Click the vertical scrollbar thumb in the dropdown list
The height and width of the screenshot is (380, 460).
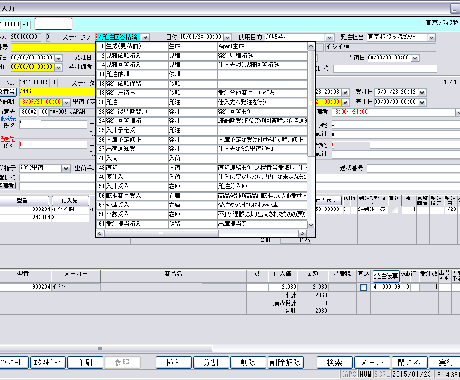coord(311,103)
